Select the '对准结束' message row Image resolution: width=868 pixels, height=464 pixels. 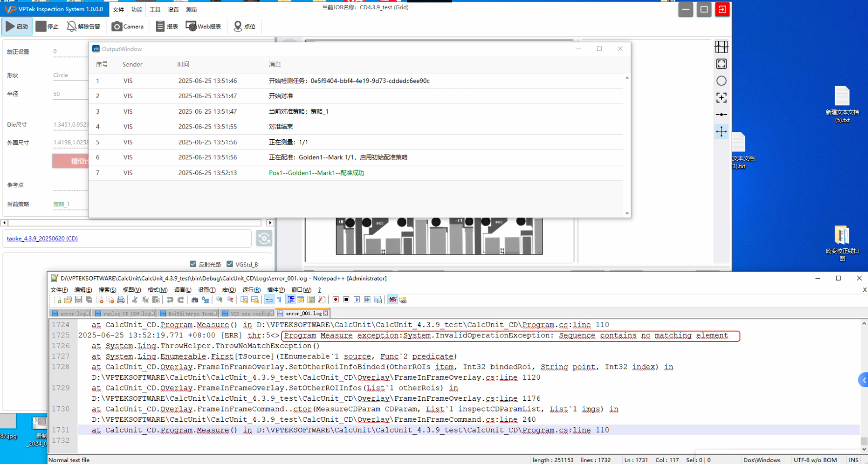coord(356,127)
